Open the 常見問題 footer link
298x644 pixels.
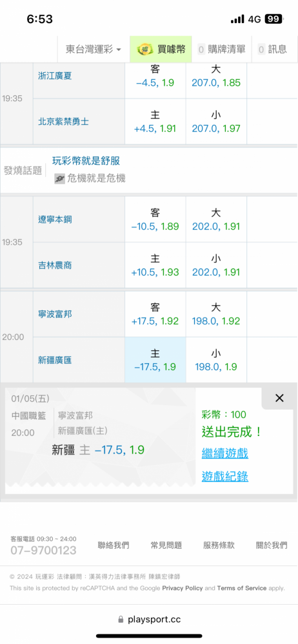166,545
